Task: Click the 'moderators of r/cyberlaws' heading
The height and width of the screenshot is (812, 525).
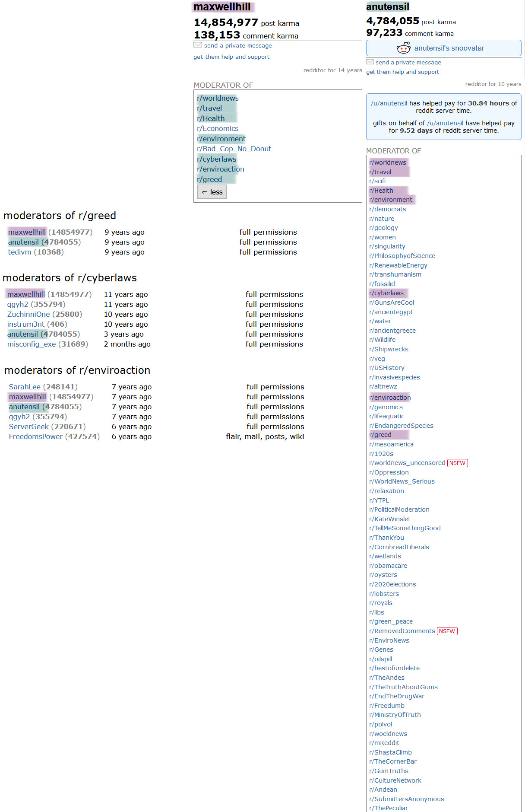Action: click(x=70, y=278)
